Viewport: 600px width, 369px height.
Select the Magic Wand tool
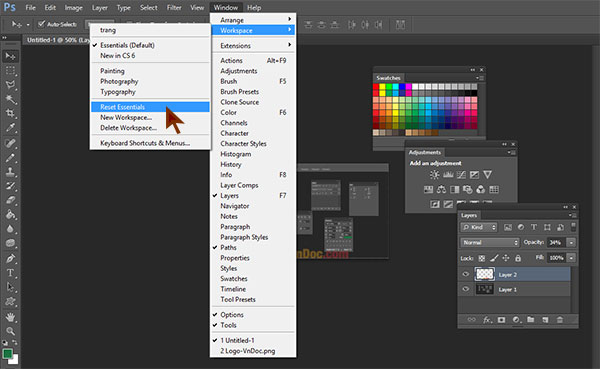click(10, 99)
